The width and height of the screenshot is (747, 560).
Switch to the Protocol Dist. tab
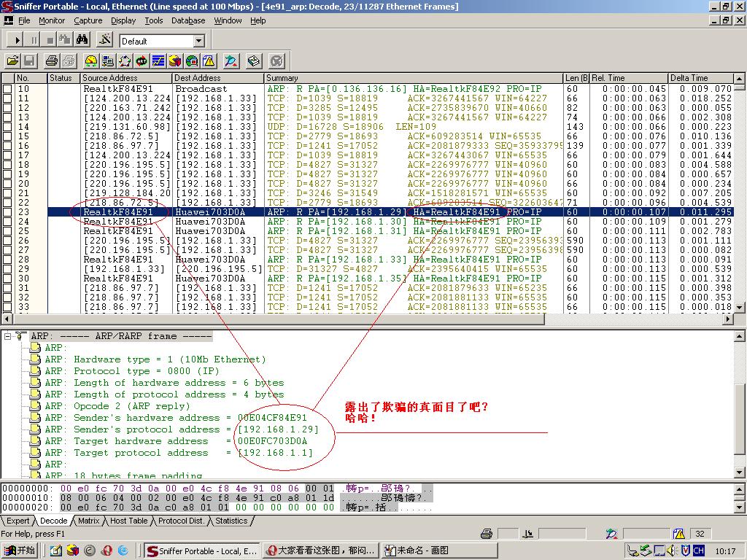[x=182, y=521]
